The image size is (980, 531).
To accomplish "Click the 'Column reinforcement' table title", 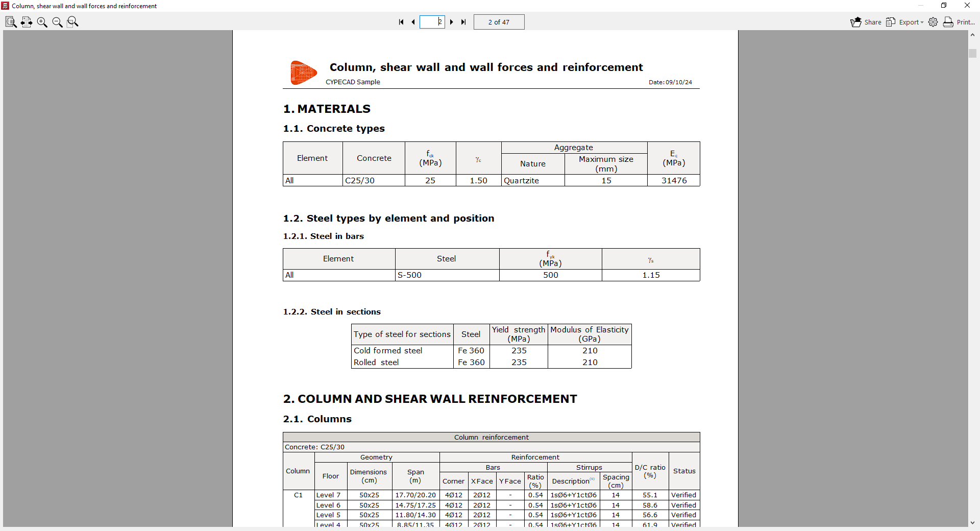I will [492, 438].
